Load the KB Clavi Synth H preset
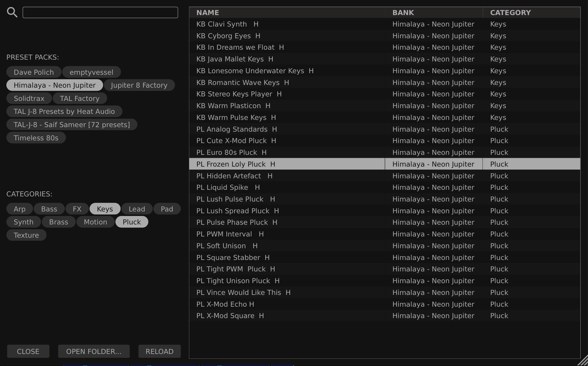 click(227, 24)
